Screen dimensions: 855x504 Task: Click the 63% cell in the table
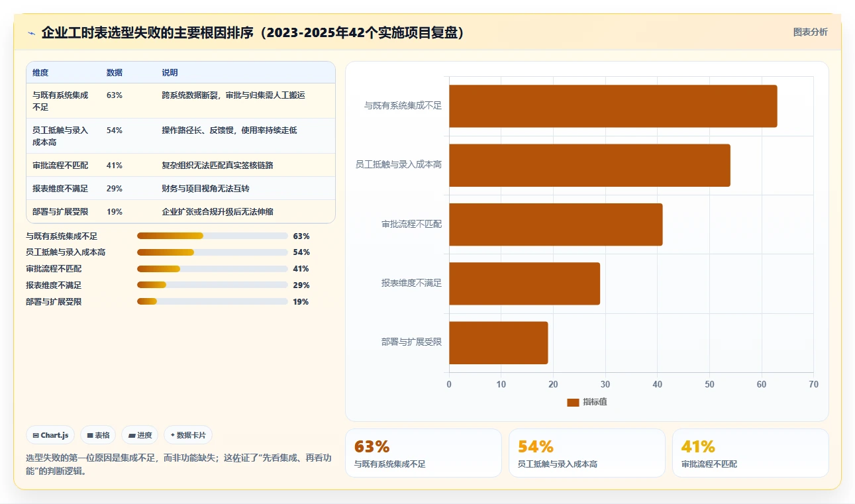(115, 95)
